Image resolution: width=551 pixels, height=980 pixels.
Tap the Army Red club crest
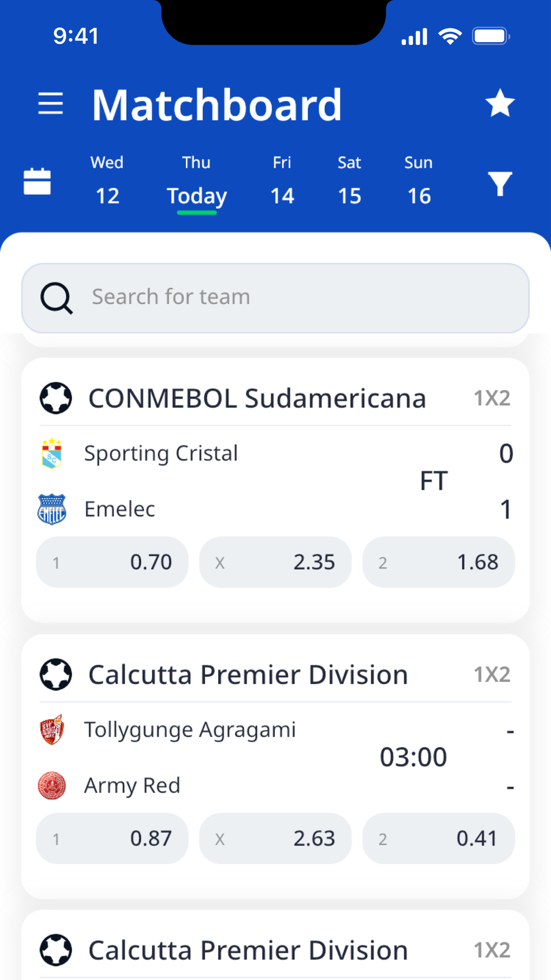[52, 785]
